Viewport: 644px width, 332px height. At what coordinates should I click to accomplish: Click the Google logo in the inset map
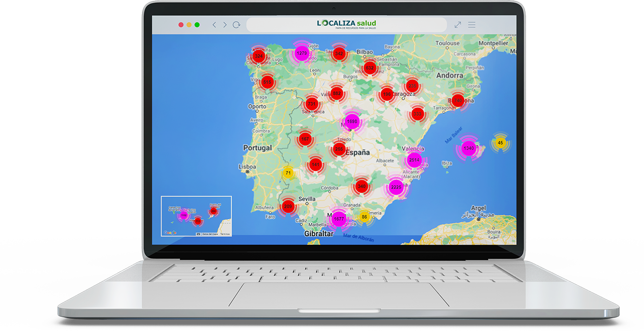click(x=170, y=233)
